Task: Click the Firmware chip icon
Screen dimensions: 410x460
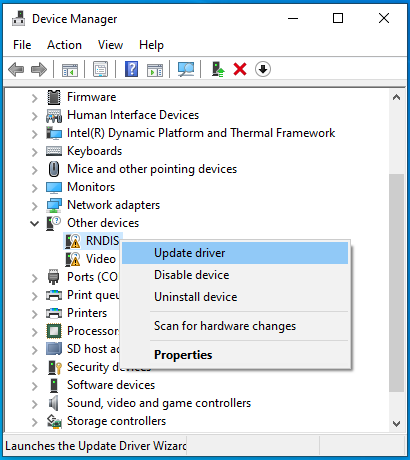Action: click(54, 97)
